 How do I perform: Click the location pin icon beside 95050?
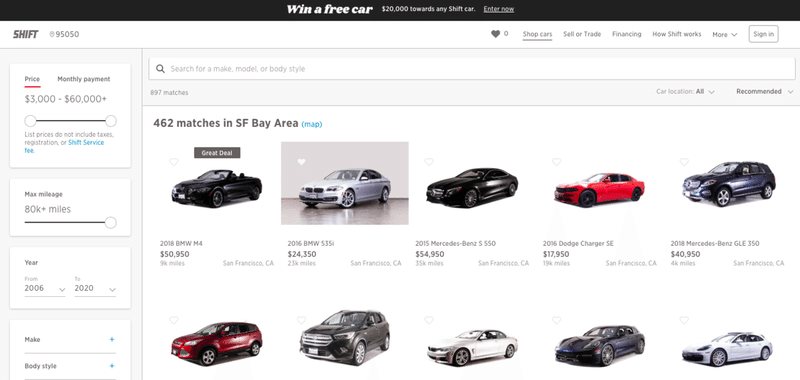coord(52,35)
